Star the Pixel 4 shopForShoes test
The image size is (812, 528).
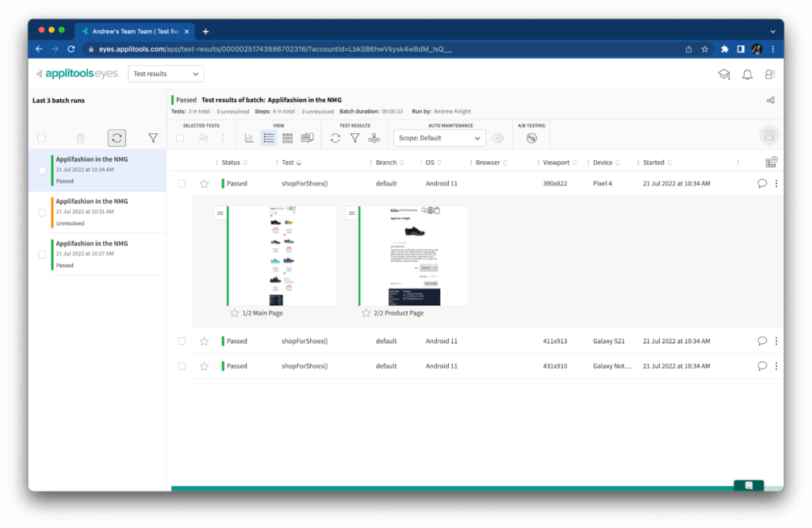tap(204, 184)
